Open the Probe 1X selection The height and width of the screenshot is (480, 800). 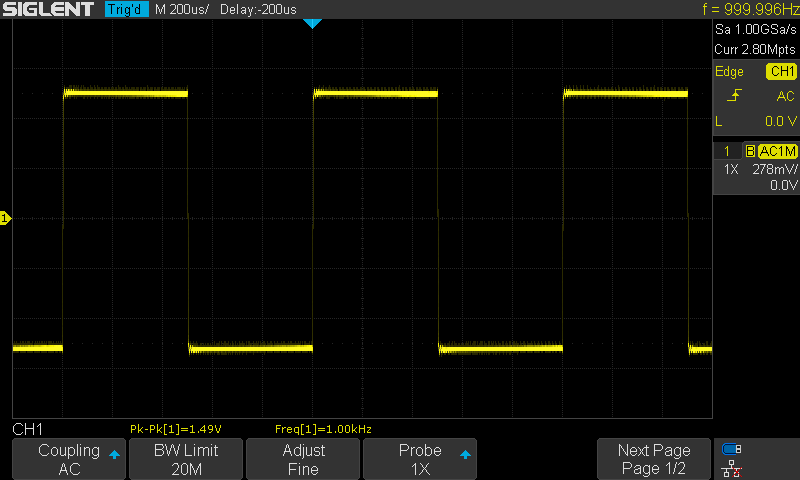(x=420, y=459)
